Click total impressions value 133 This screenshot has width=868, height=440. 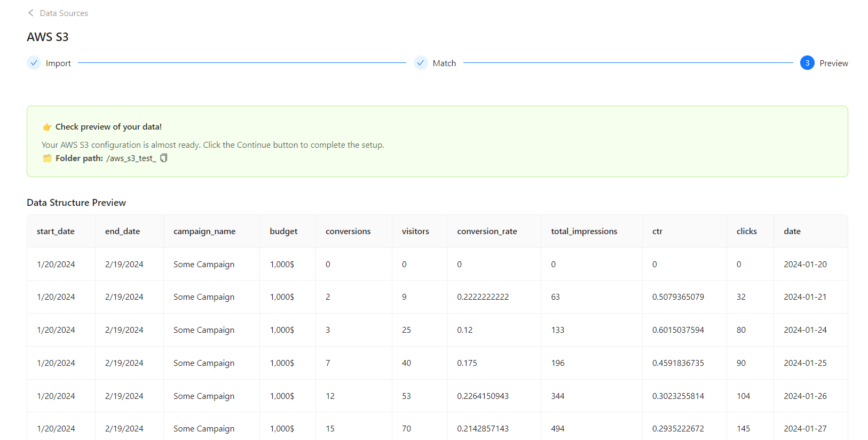(557, 330)
